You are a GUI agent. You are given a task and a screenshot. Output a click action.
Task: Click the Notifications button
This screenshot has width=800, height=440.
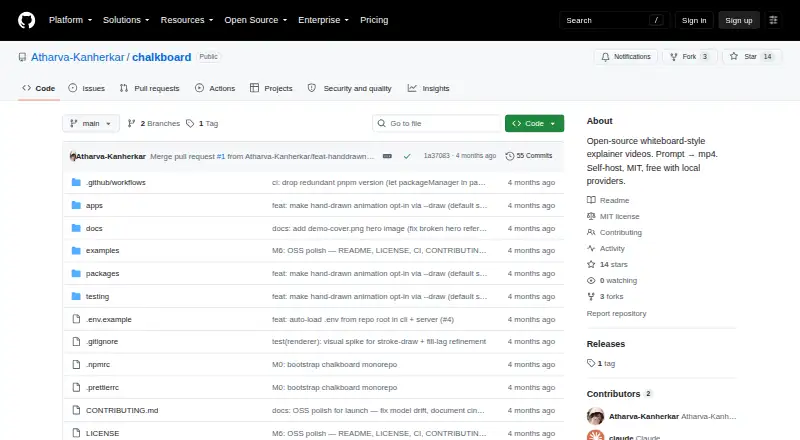[x=626, y=57]
